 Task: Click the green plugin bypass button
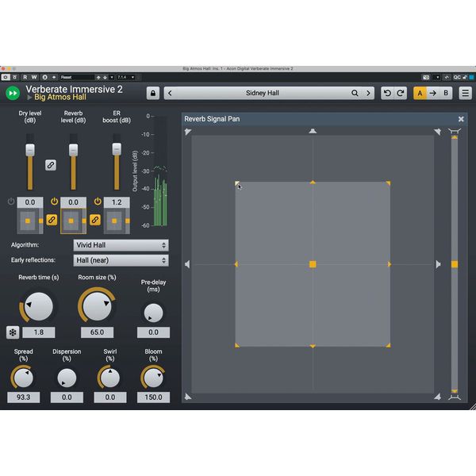coord(13,93)
